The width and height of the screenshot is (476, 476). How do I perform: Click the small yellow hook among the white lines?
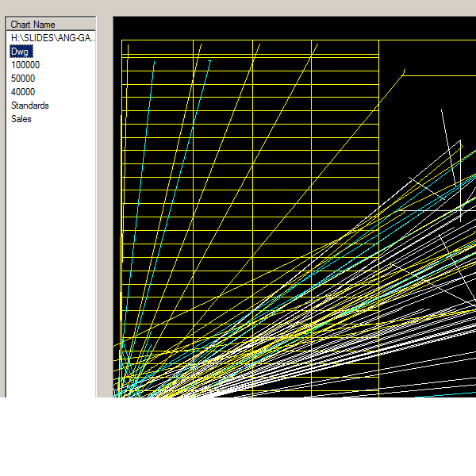pyautogui.click(x=391, y=265)
